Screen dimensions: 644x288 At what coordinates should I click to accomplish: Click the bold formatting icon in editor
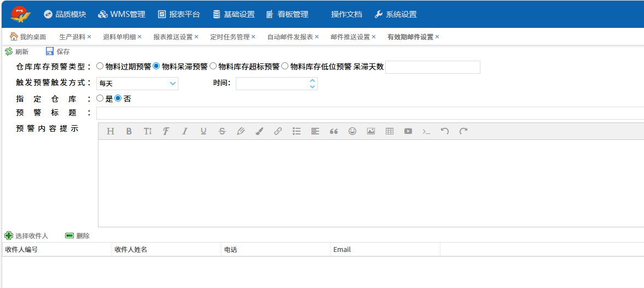129,131
